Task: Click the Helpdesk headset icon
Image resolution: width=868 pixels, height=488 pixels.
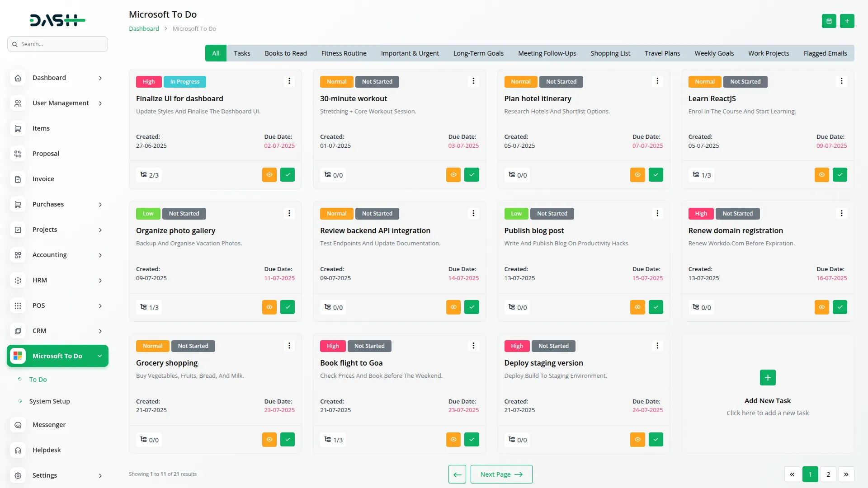Action: point(18,450)
